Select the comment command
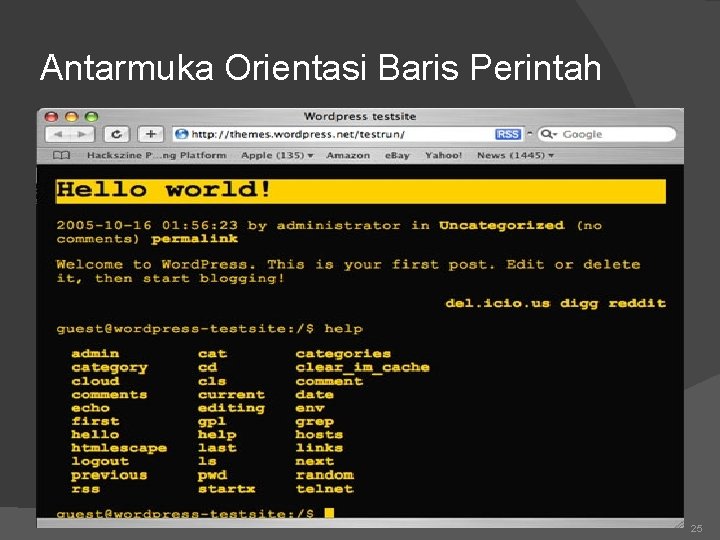The image size is (720, 540). 329,381
